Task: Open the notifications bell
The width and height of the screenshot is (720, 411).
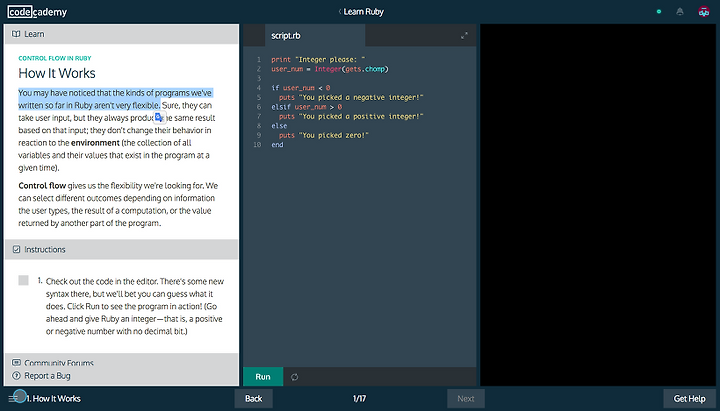Action: pyautogui.click(x=680, y=12)
